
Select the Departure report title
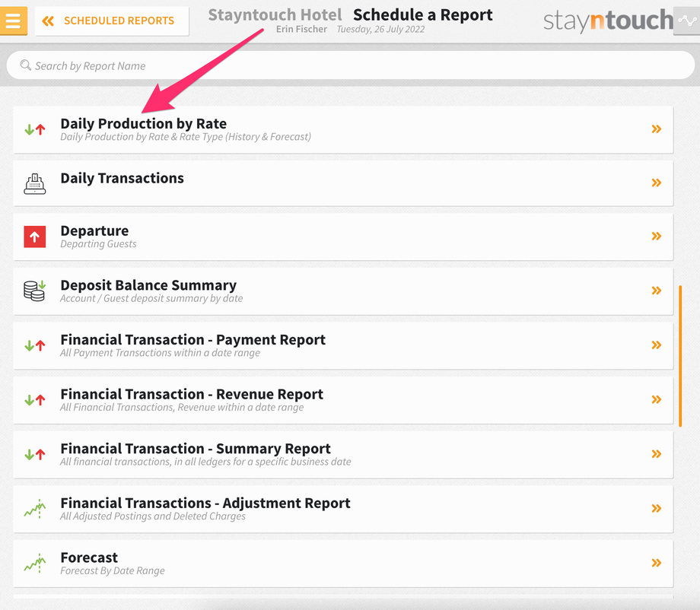(94, 230)
